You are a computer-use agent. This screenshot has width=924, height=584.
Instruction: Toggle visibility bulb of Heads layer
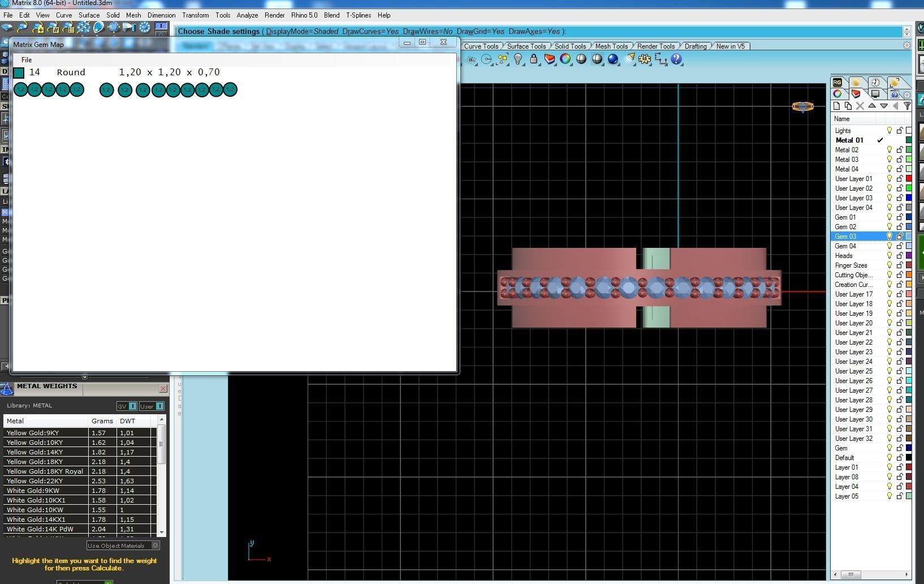coord(890,256)
